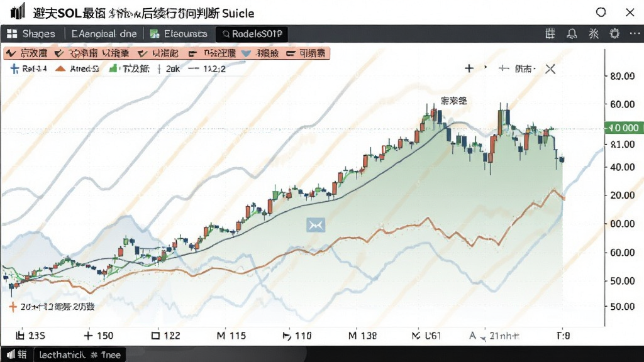Click the "20.00" price axis label
Image resolution: width=644 pixels, height=362 pixels.
[623, 195]
